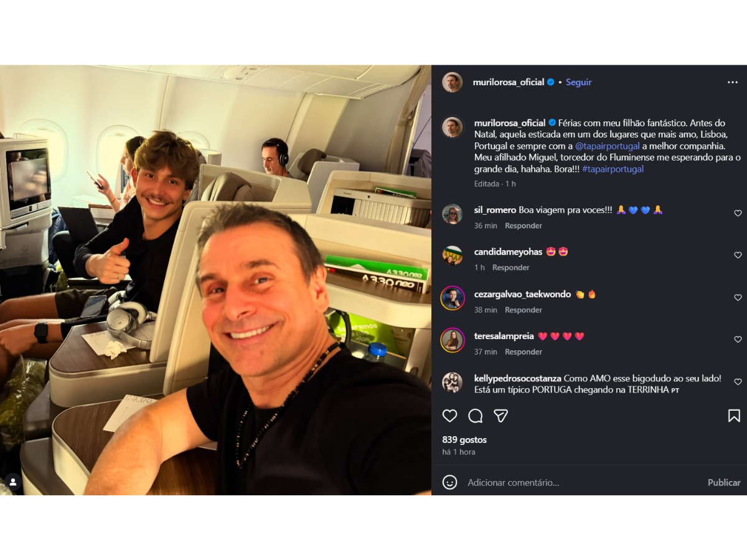
Task: Open the #tapairportugal hashtag
Action: pos(613,169)
